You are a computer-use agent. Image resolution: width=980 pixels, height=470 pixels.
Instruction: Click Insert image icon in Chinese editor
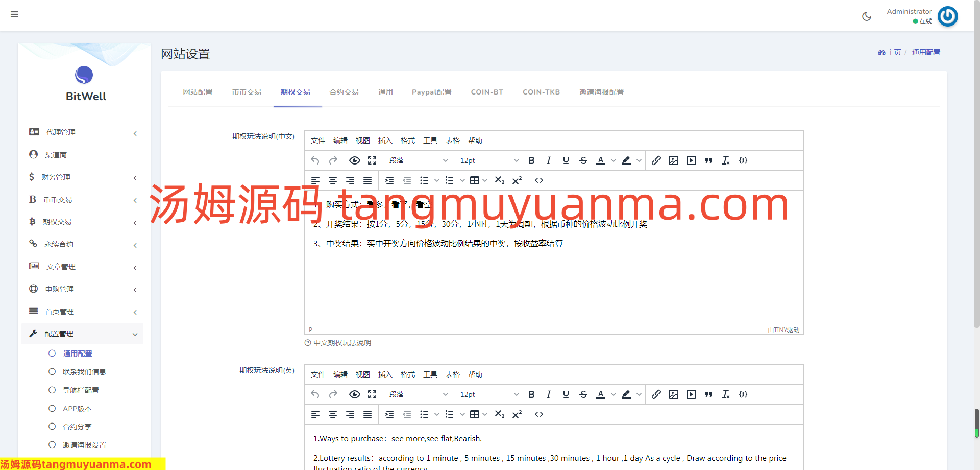click(x=674, y=160)
